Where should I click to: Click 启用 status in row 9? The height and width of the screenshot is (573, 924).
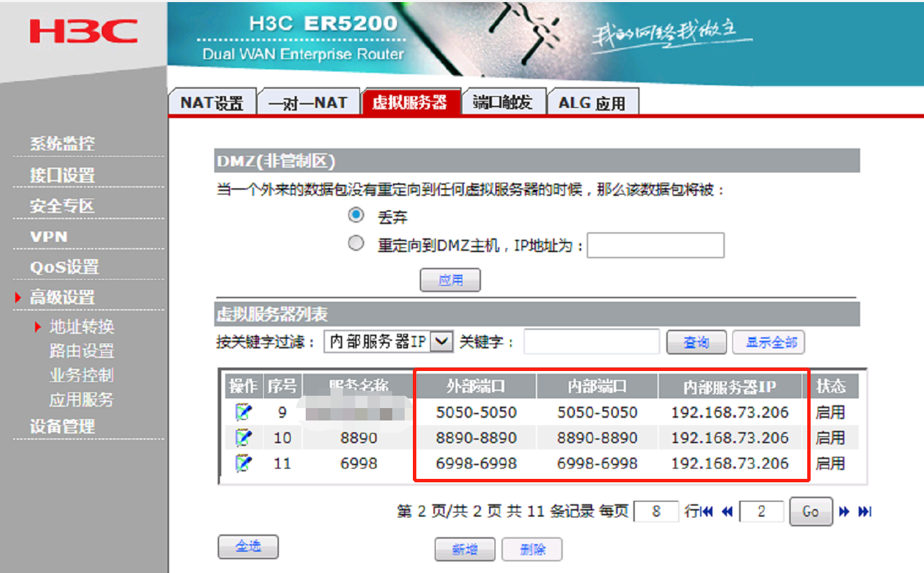click(830, 412)
